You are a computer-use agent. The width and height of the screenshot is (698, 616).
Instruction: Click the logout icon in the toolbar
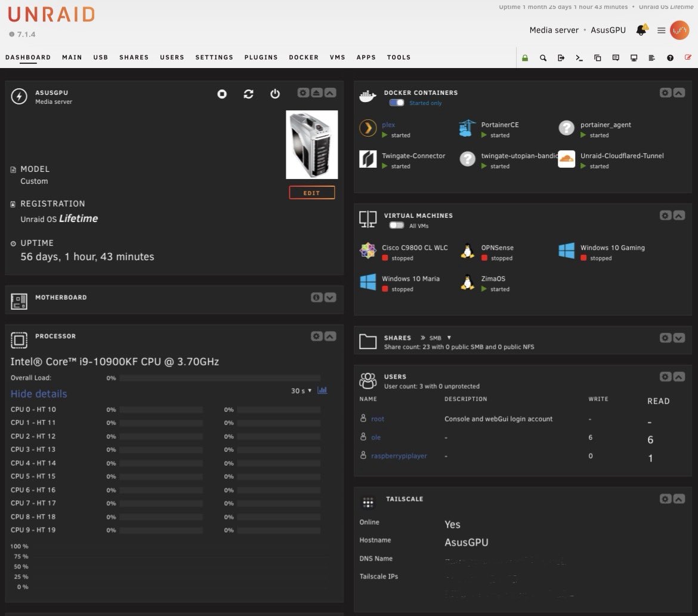[561, 58]
